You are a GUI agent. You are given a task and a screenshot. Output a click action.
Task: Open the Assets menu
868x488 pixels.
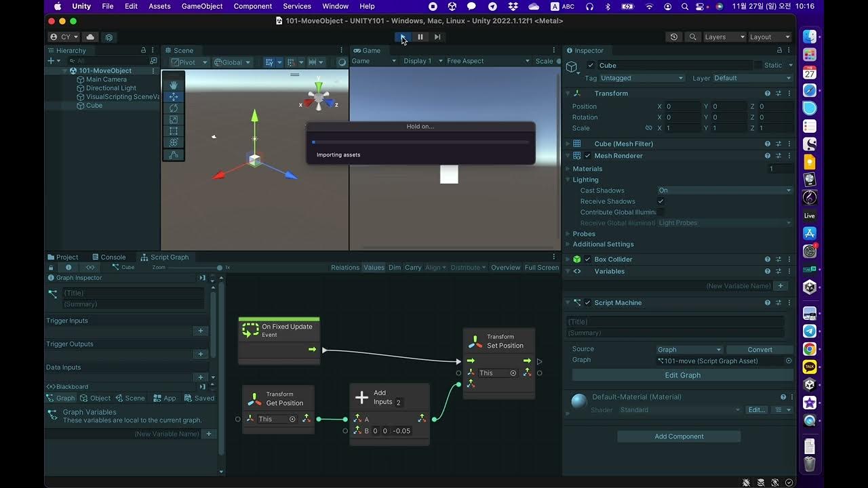click(159, 6)
